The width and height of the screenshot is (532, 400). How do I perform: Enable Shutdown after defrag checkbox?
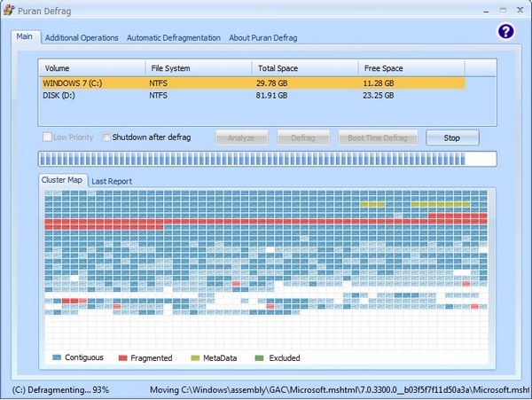coord(106,137)
